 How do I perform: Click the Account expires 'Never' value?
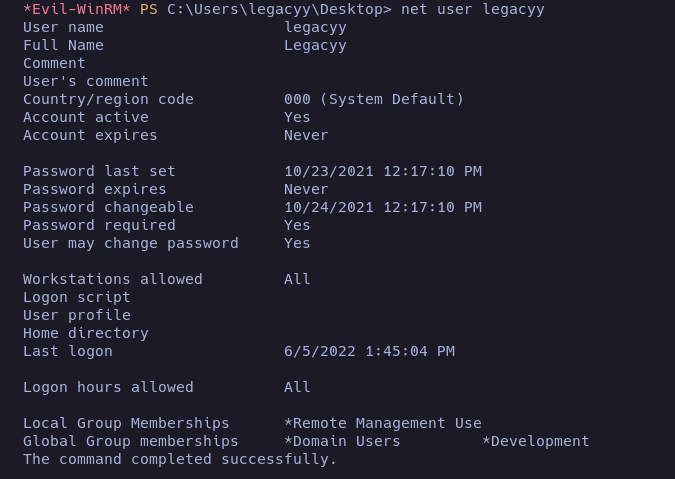(306, 135)
